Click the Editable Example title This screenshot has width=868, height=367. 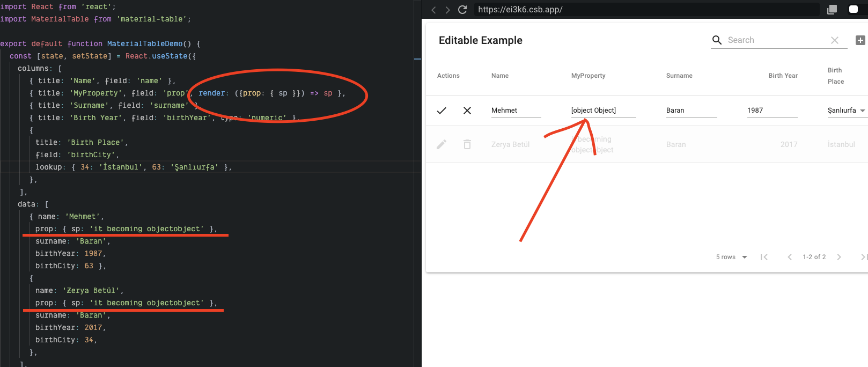coord(481,40)
